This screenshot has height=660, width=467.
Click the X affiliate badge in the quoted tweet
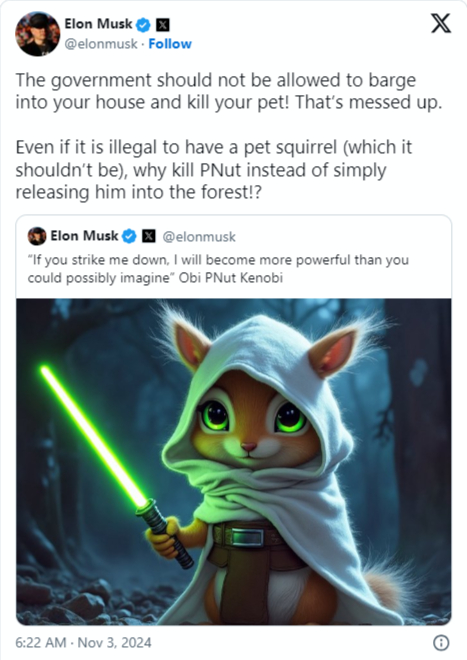coord(149,236)
